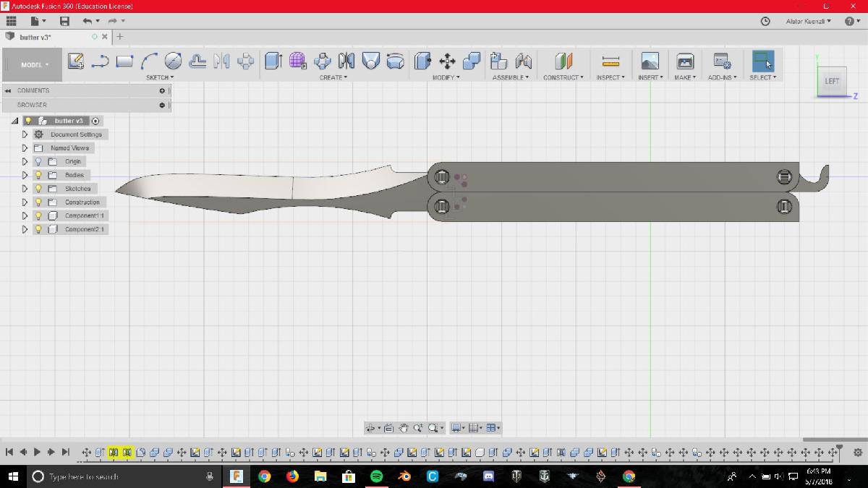Image resolution: width=868 pixels, height=488 pixels.
Task: Toggle visibility bulb of Bodies folder
Action: click(x=38, y=175)
